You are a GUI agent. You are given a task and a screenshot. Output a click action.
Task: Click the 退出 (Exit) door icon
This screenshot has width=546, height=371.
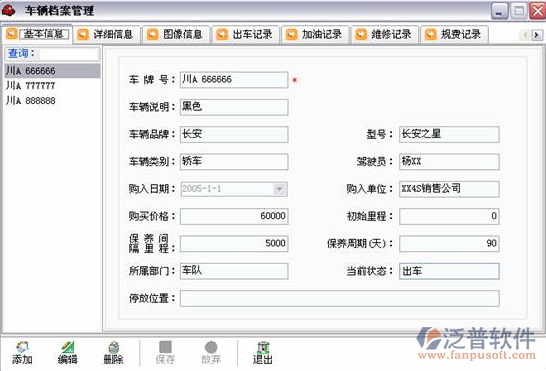263,347
